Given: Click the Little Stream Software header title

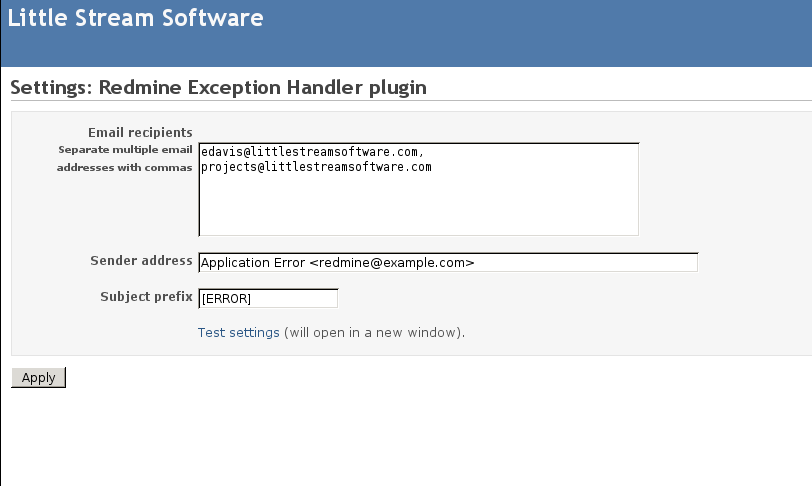Looking at the screenshot, I should coord(136,18).
